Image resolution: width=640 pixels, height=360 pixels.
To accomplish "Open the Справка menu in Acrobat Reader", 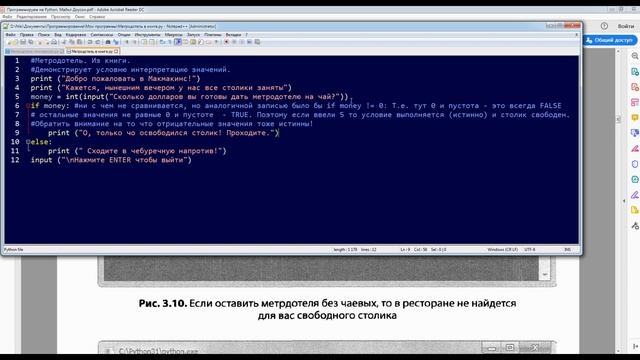I will [x=97, y=17].
